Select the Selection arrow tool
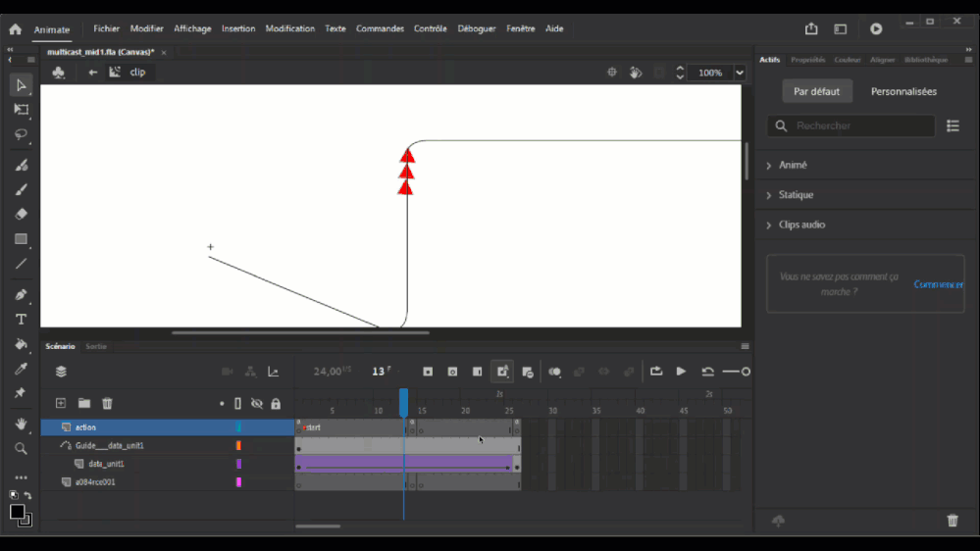980x551 pixels. coord(22,85)
